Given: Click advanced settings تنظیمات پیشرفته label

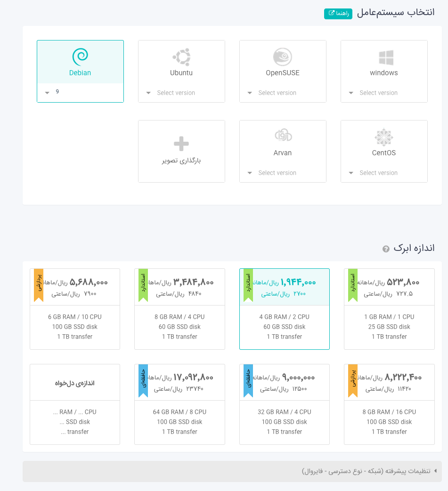Looking at the screenshot, I should pos(366,471).
